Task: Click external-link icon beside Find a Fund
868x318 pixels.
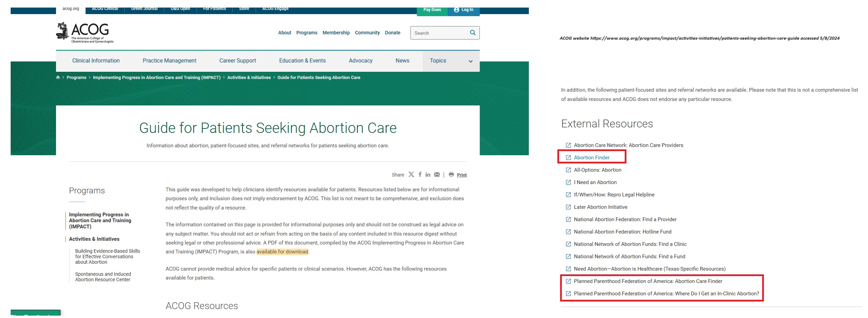Action: click(x=568, y=257)
